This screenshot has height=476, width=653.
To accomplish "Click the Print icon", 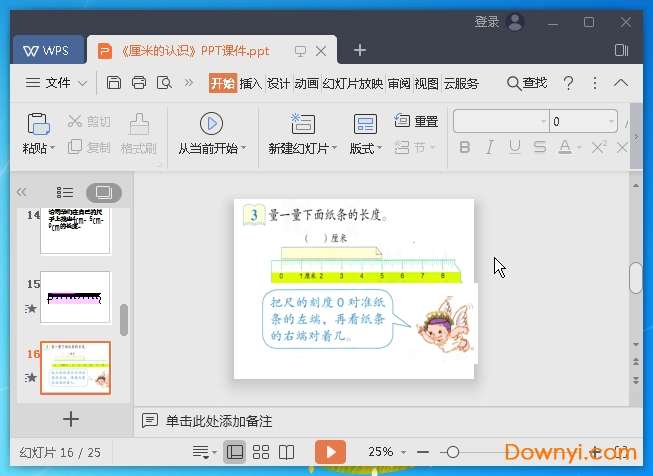I will click(x=139, y=82).
